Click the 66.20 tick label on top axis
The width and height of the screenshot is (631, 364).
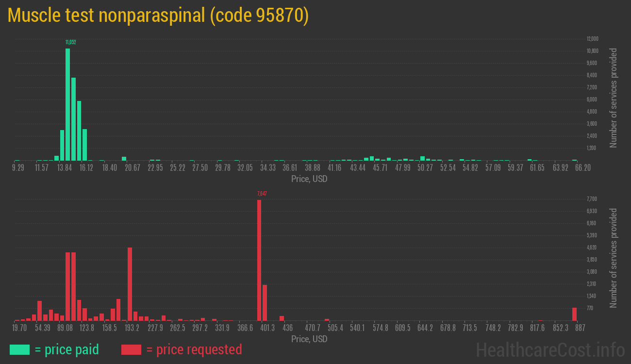click(582, 167)
